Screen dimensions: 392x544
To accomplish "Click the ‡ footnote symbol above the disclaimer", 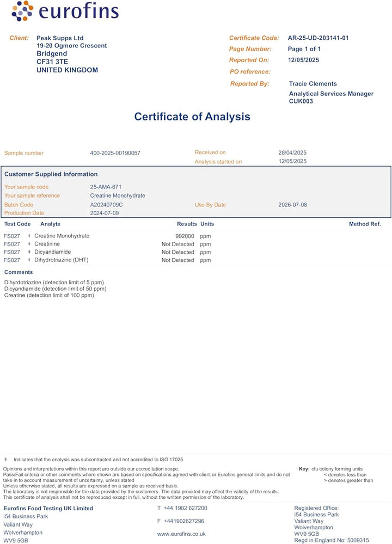I will point(6,460).
